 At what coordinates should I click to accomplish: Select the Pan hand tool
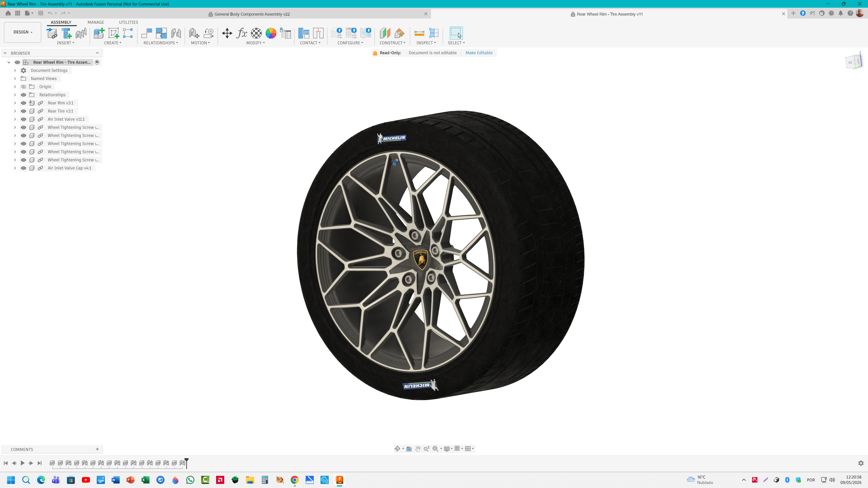click(x=418, y=449)
